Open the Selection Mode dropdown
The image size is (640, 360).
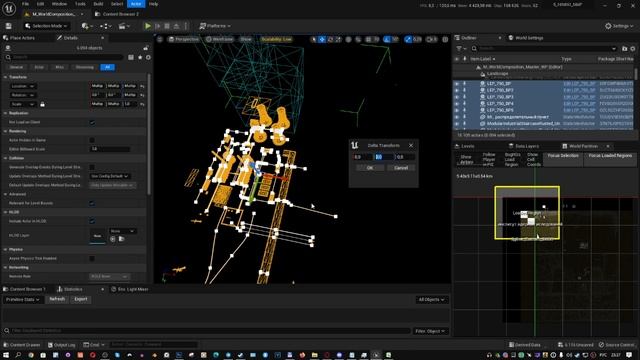click(46, 26)
